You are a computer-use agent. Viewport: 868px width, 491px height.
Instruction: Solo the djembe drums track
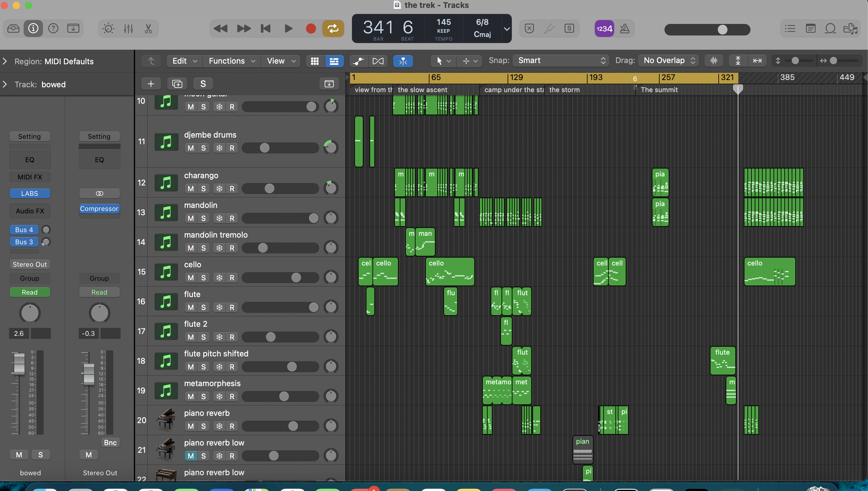[x=203, y=148]
